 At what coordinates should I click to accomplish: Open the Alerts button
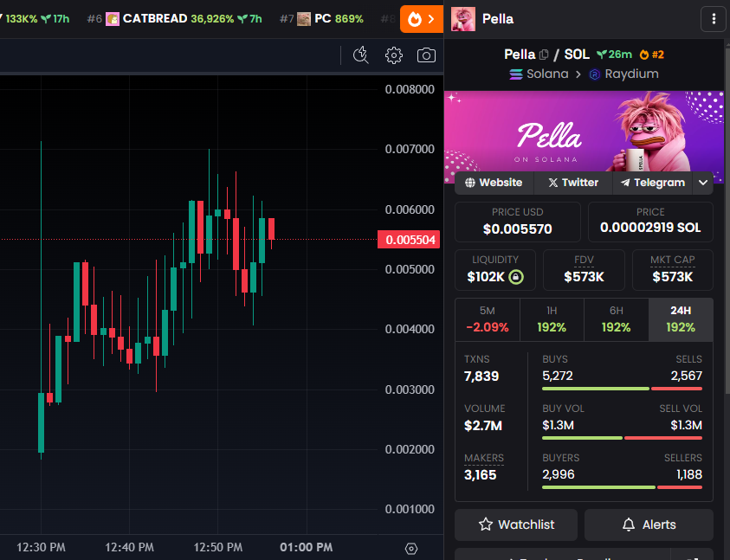pyautogui.click(x=649, y=525)
